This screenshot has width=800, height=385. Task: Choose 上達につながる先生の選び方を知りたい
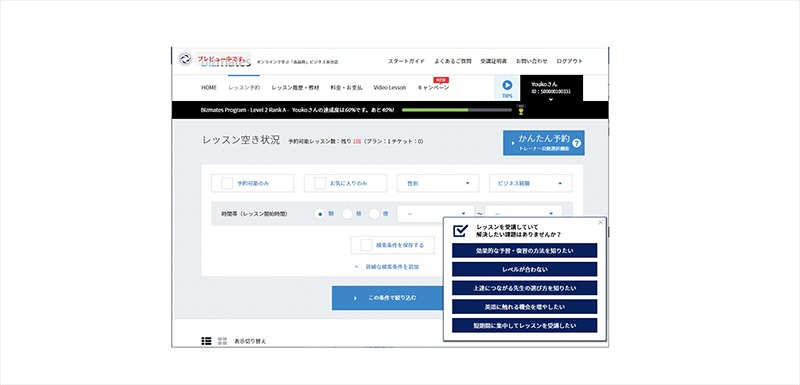coord(524,288)
